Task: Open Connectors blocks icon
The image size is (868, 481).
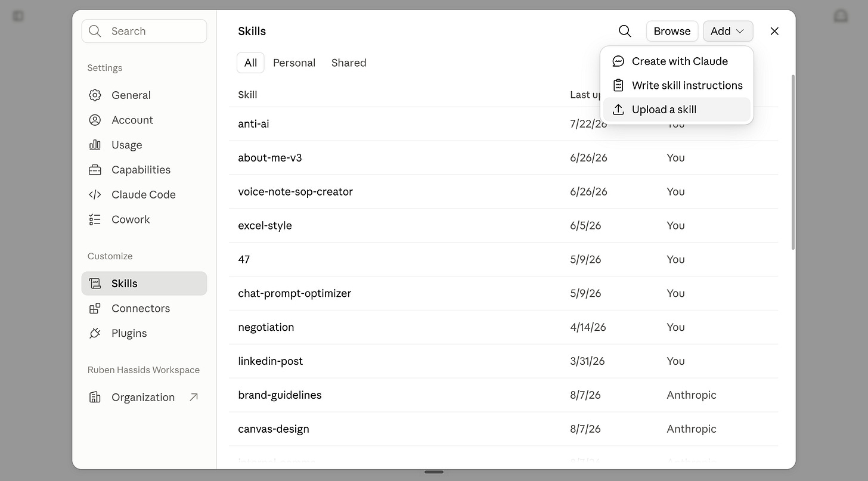Action: (95, 308)
